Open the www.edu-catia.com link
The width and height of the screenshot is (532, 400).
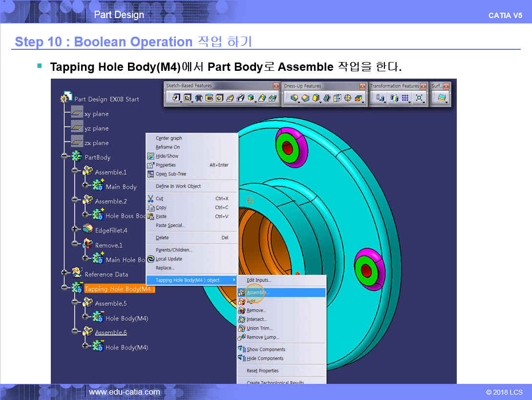click(124, 392)
